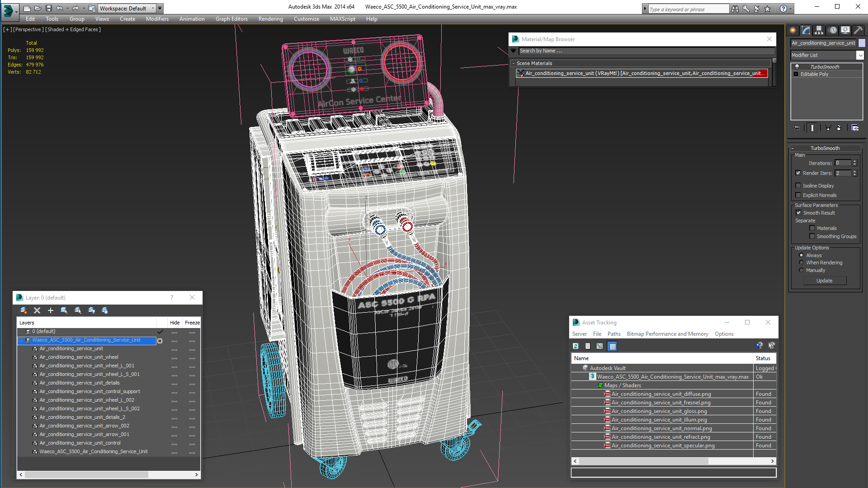Click Hide/Unhide All Layers icon

tap(91, 310)
